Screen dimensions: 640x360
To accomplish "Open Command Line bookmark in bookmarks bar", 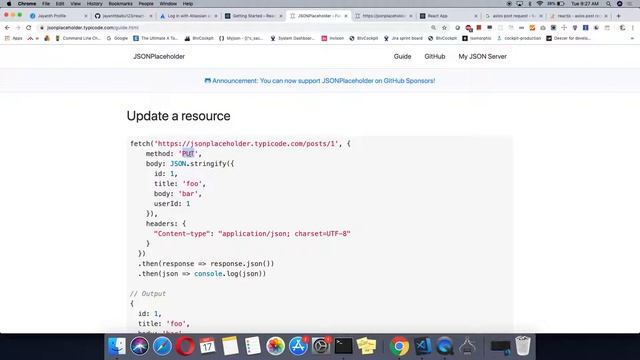I will (78, 38).
